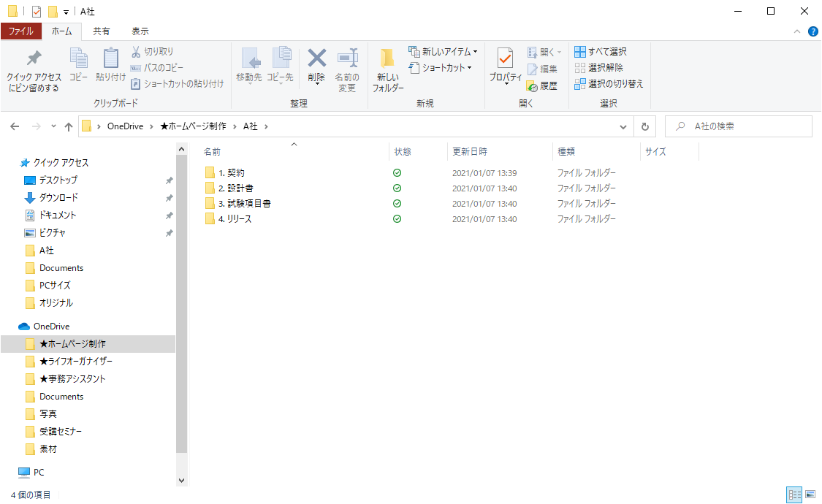The height and width of the screenshot is (504, 822).
Task: Create a folder with 新しいフォルダー icon
Action: coord(387,59)
